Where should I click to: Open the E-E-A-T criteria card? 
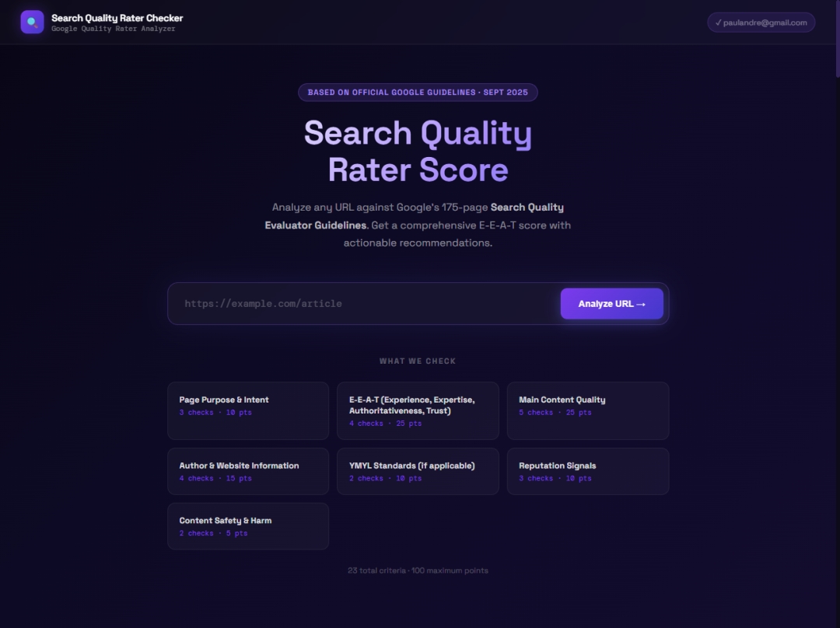click(x=418, y=410)
